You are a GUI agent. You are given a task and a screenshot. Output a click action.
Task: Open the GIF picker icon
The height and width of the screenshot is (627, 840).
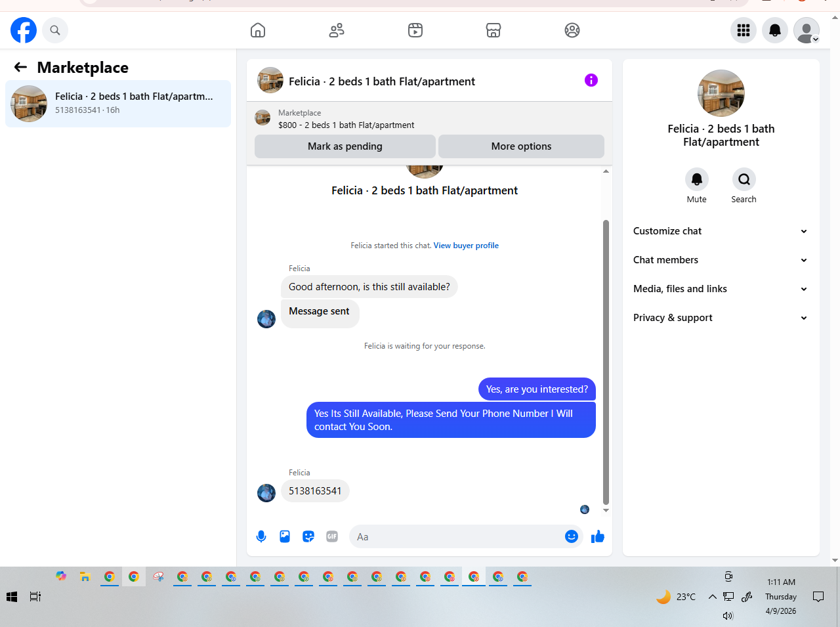click(332, 536)
